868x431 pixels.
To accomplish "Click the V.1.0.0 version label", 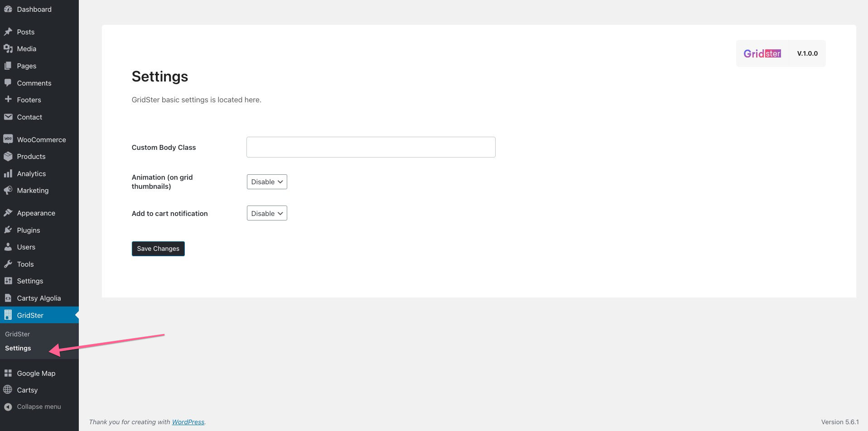I will (807, 53).
